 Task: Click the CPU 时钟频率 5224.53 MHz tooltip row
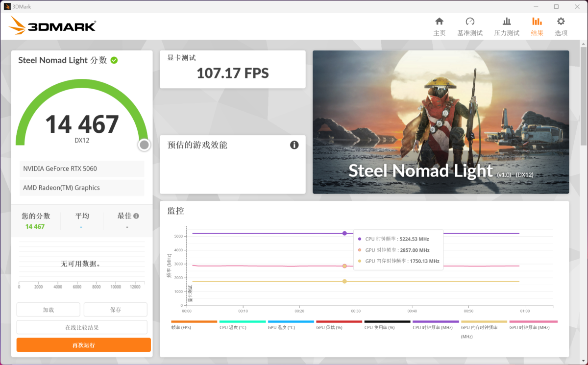tap(393, 239)
